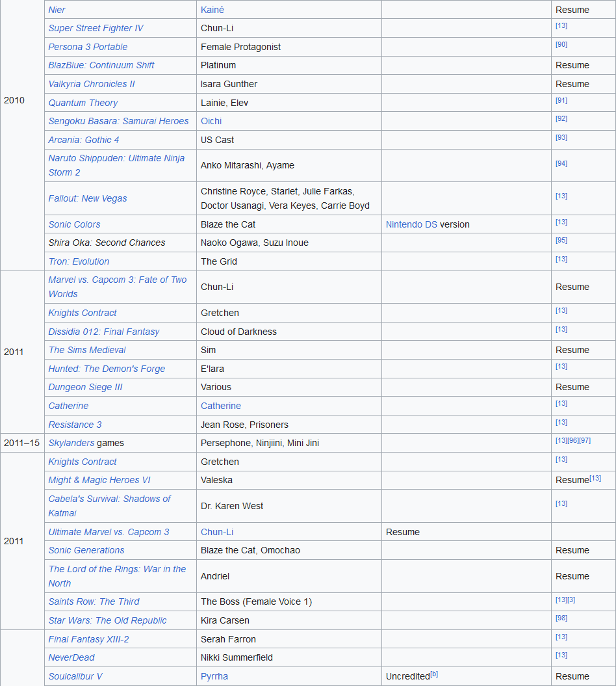Viewport: 616px width, 686px height.
Task: Open citation [13] for NeverDead
Action: [x=561, y=655]
